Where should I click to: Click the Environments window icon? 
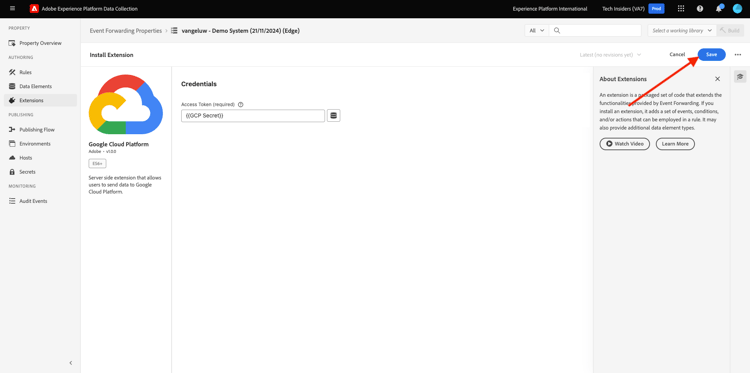pyautogui.click(x=12, y=143)
